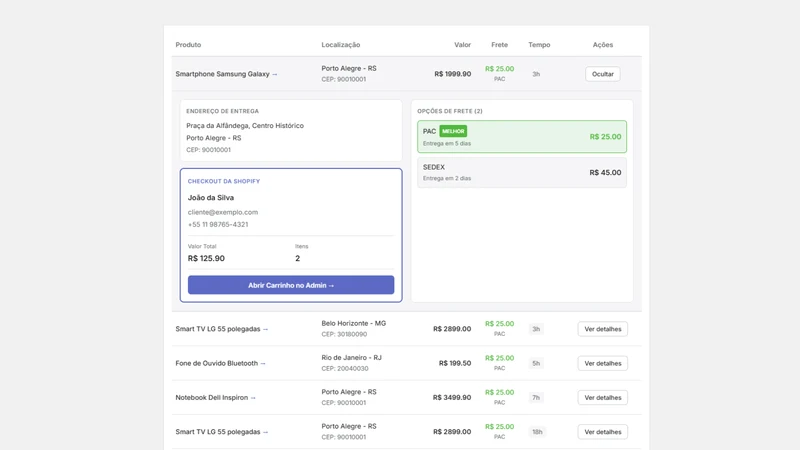The image size is (800, 450).
Task: Click customer name João da Silva
Action: (211, 197)
